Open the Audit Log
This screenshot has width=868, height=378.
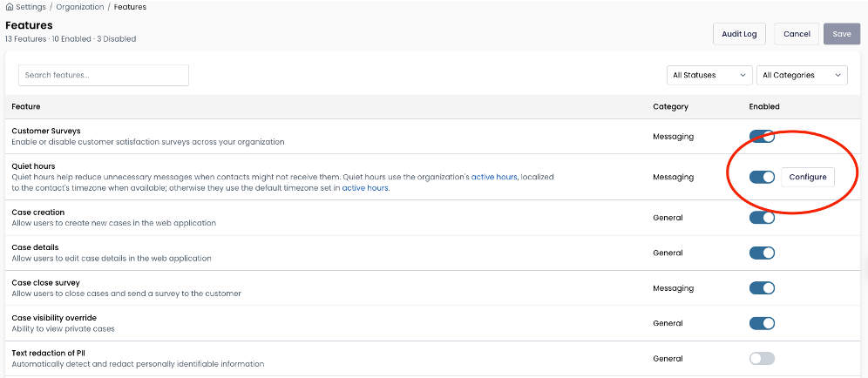pos(739,34)
